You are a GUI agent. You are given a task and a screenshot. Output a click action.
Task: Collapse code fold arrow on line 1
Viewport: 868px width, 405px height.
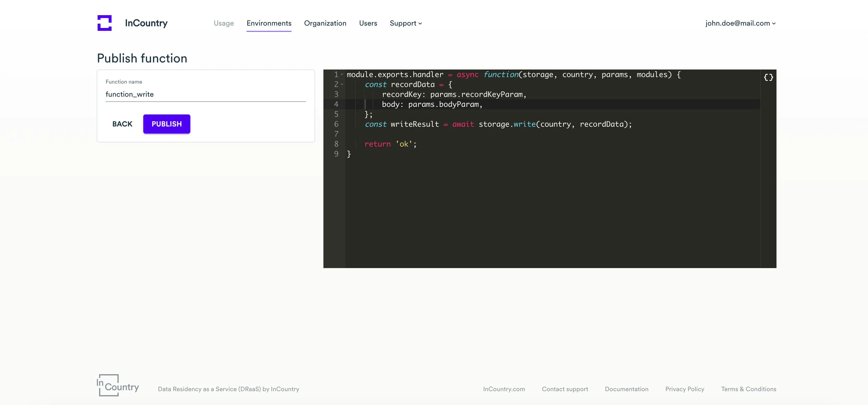click(342, 74)
